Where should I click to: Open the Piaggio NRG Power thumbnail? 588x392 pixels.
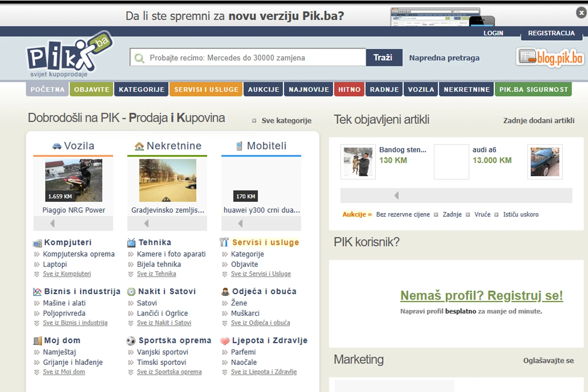73,181
